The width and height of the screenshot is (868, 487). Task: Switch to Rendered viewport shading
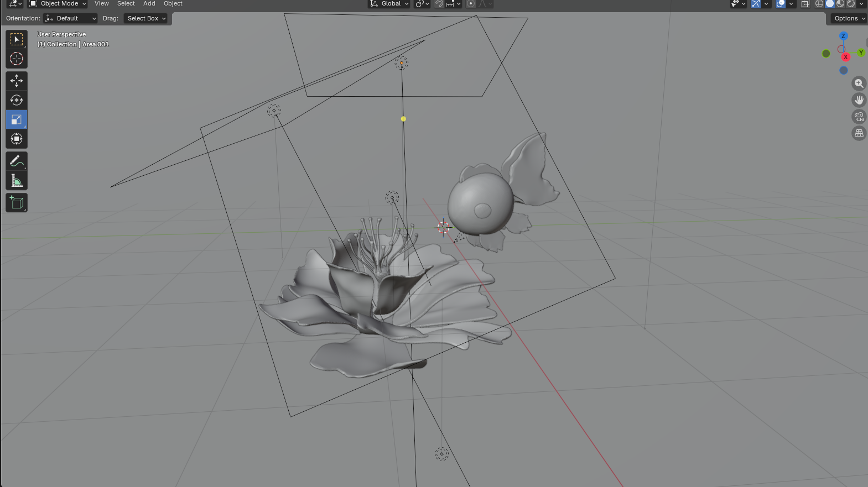(851, 4)
